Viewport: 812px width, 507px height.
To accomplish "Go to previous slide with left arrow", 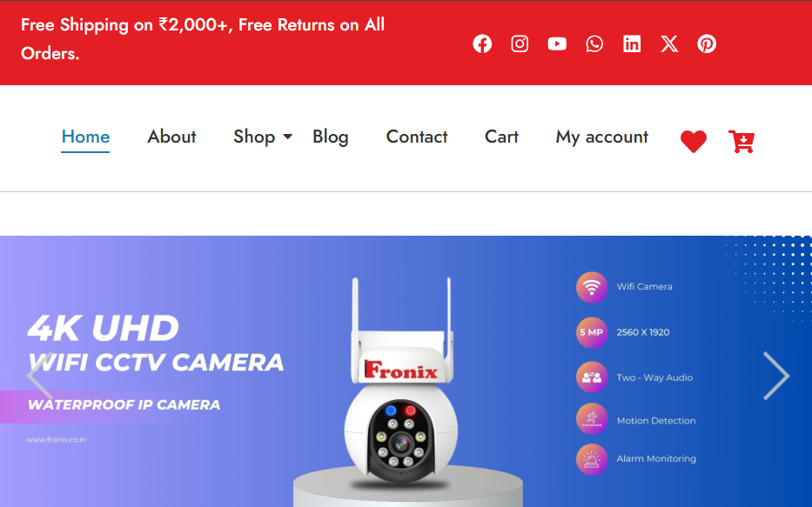I will pos(40,376).
